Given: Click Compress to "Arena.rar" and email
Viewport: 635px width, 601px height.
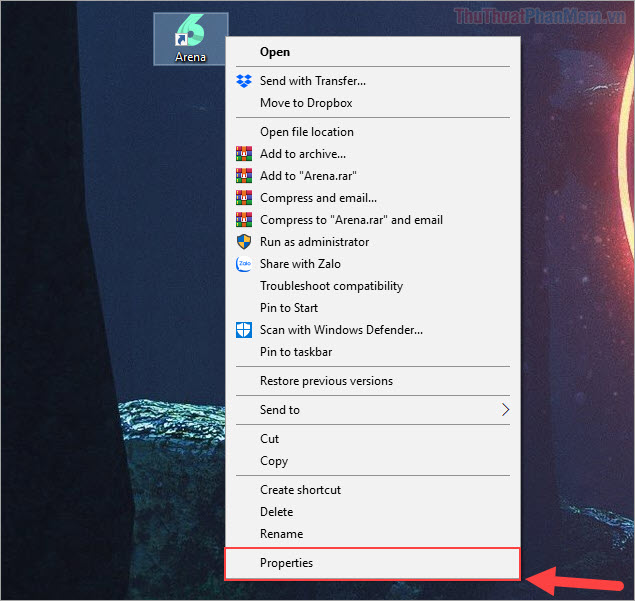Looking at the screenshot, I should (x=351, y=220).
